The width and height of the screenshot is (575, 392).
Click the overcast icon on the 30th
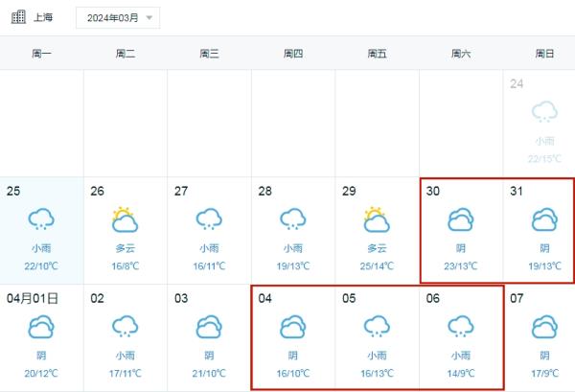(461, 221)
